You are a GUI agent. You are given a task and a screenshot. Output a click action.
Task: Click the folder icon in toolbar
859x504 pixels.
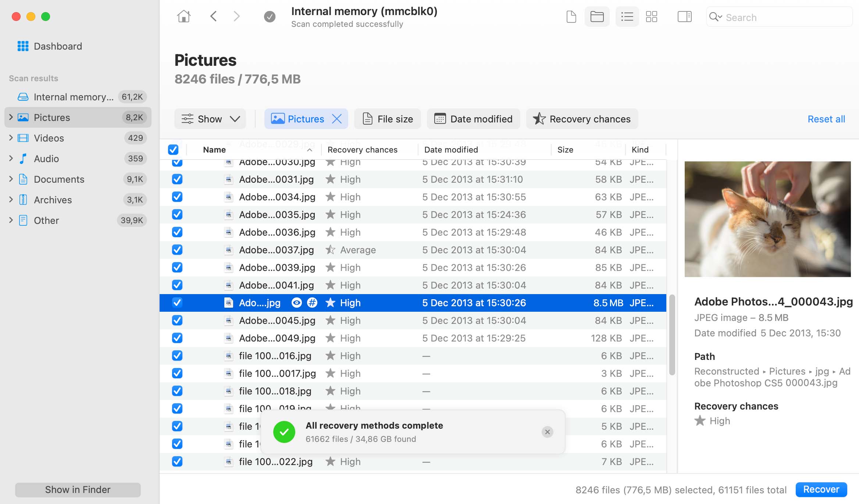click(x=596, y=17)
